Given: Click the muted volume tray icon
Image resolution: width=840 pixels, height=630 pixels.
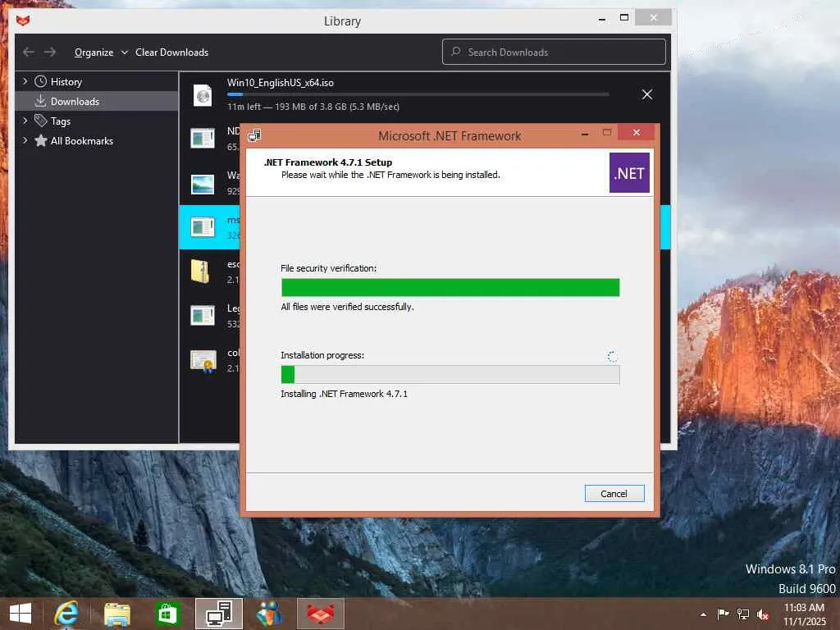Looking at the screenshot, I should (763, 614).
